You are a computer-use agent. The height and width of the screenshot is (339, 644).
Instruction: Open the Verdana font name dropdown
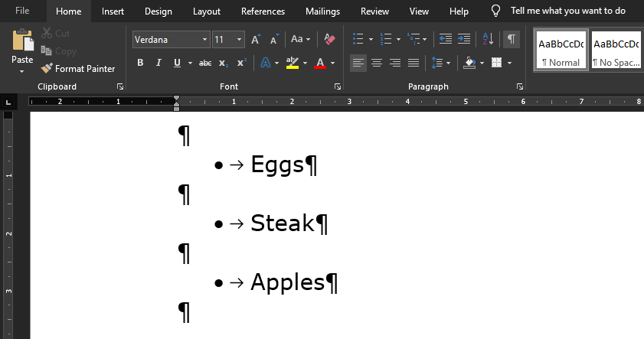click(x=204, y=39)
